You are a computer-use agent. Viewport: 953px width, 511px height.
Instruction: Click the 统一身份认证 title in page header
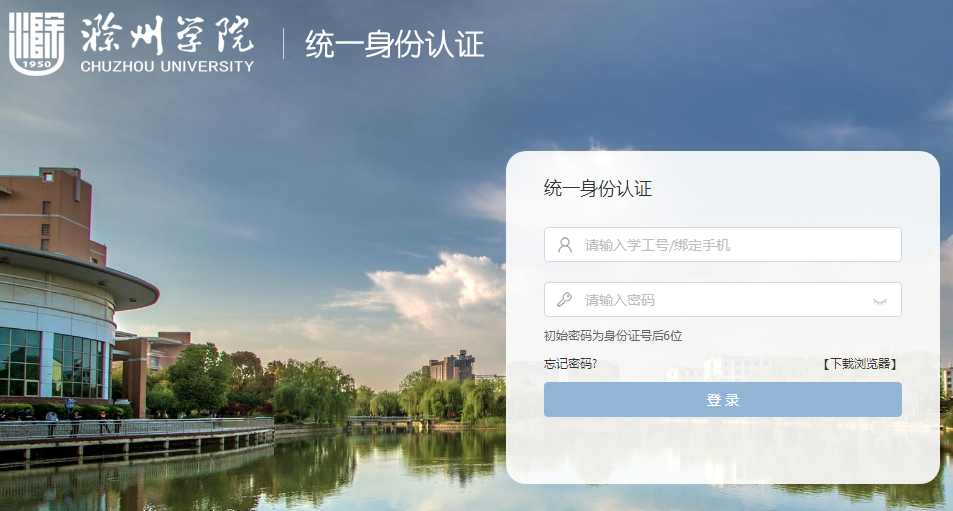pos(394,44)
